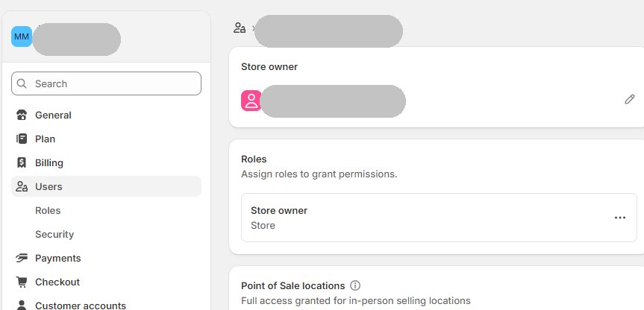This screenshot has height=310, width=644.
Task: Navigate to Billing settings
Action: [x=49, y=163]
